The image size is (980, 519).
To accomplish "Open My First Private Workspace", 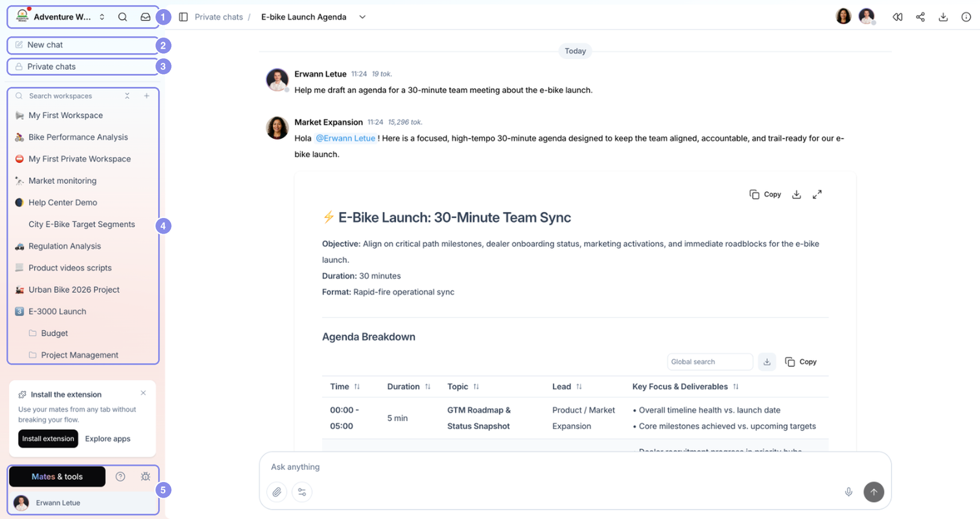I will (x=82, y=158).
